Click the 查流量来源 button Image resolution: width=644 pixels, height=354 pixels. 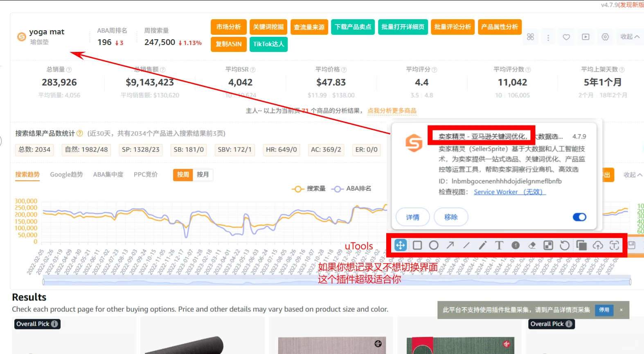tap(309, 27)
